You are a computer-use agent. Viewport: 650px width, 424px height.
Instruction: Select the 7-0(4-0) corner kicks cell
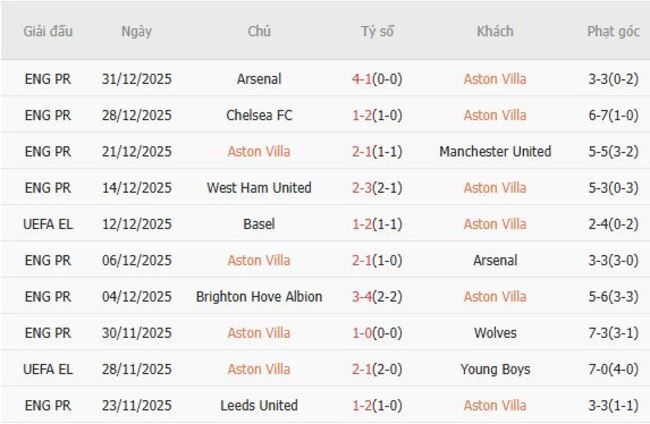pos(613,369)
